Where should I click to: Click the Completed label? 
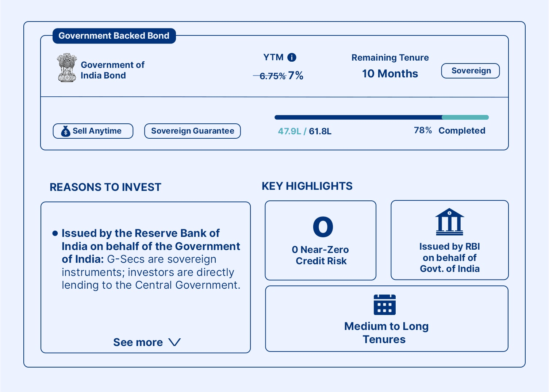[x=462, y=131]
